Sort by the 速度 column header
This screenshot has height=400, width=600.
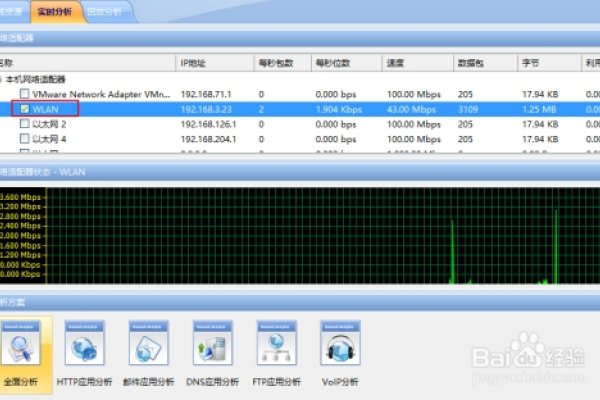click(x=417, y=63)
